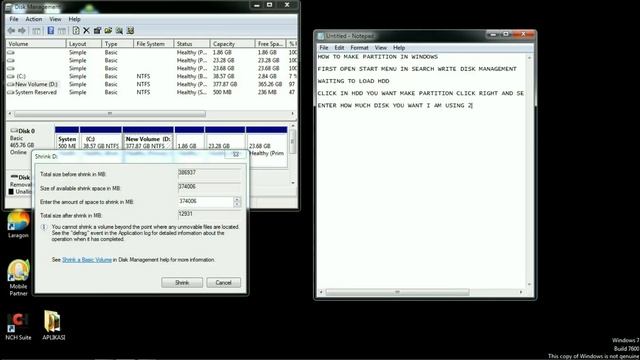Click the open folder toolbar icon
The height and width of the screenshot is (360, 640).
tap(108, 31)
